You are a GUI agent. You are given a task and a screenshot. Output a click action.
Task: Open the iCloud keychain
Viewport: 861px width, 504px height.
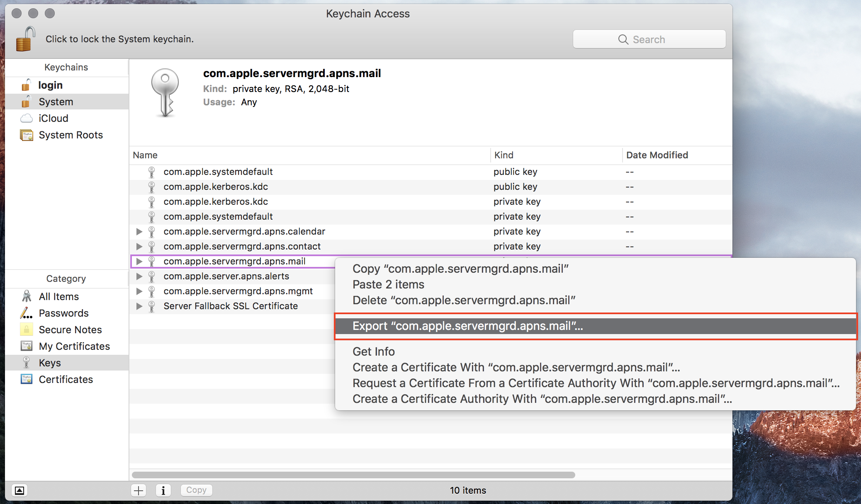(53, 119)
